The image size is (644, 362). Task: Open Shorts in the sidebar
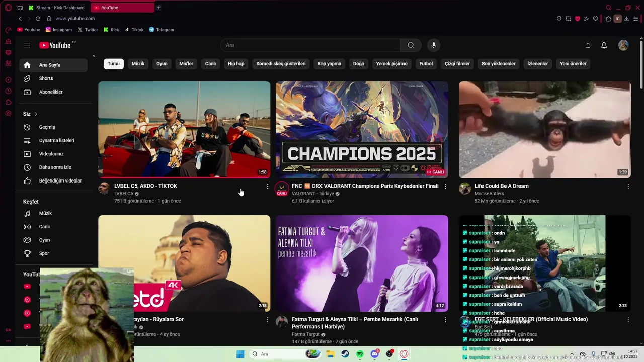click(x=53, y=78)
